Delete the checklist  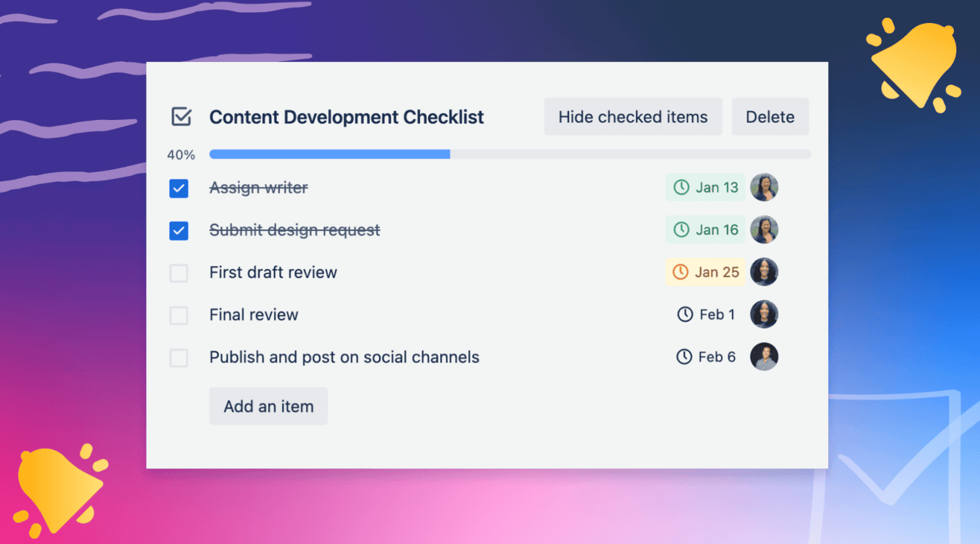[x=770, y=116]
